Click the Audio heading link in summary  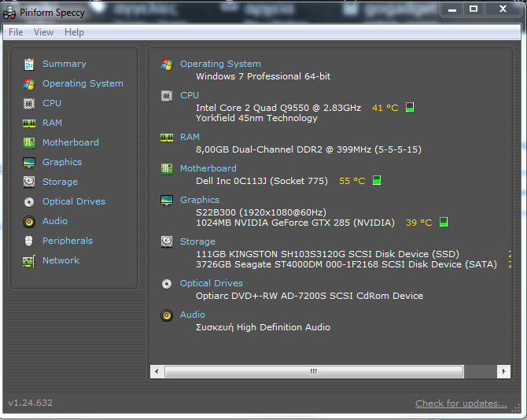(193, 315)
